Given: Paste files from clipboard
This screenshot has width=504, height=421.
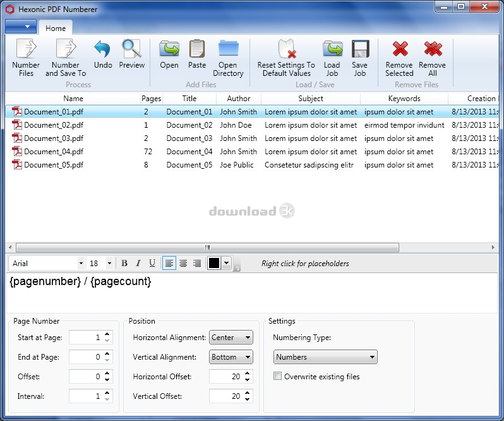Looking at the screenshot, I should (x=197, y=49).
